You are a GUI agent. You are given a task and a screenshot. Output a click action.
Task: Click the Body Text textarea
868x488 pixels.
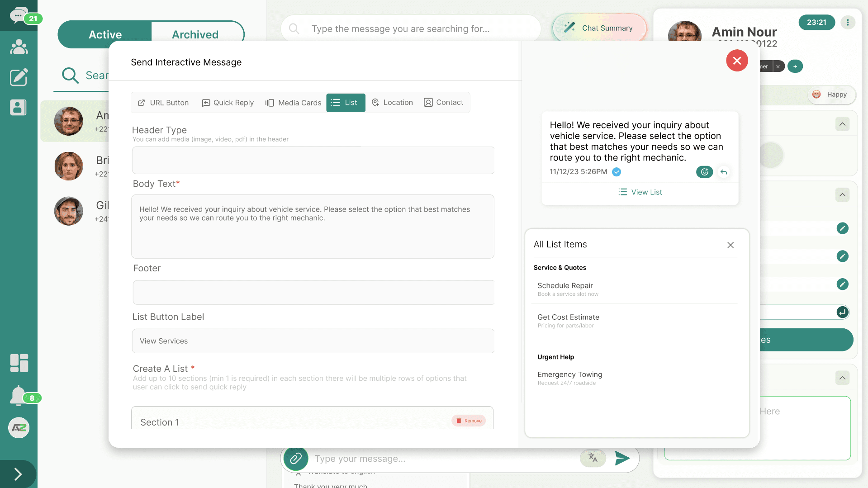[x=313, y=227]
